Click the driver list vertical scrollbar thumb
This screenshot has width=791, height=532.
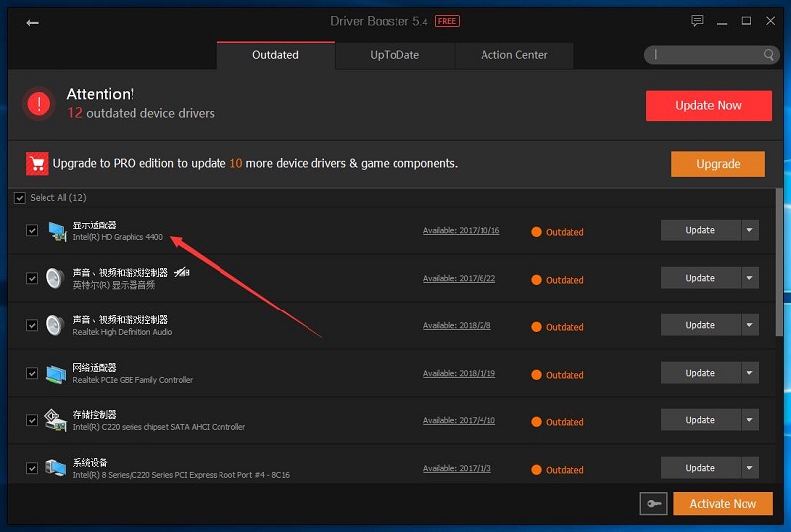coord(779,262)
